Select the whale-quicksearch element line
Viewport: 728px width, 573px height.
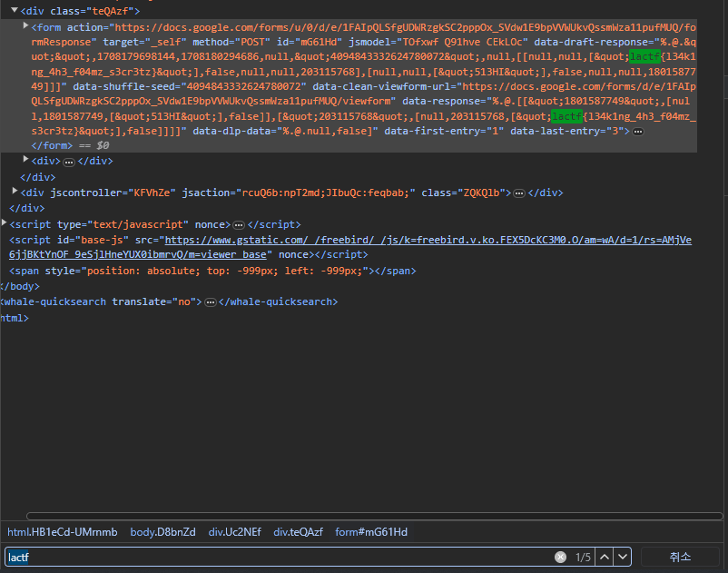pyautogui.click(x=169, y=301)
